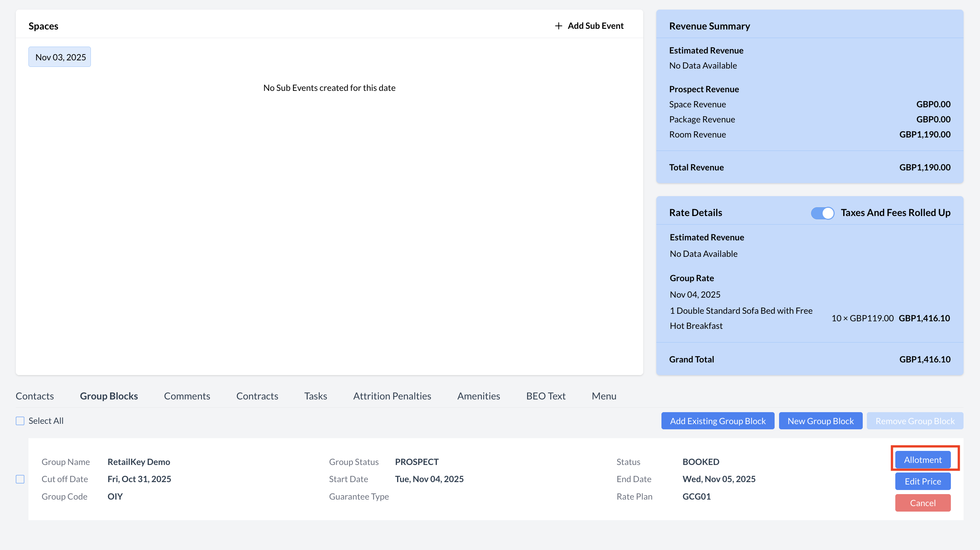Click the Edit Price button
This screenshot has height=550, width=980.
coord(922,481)
